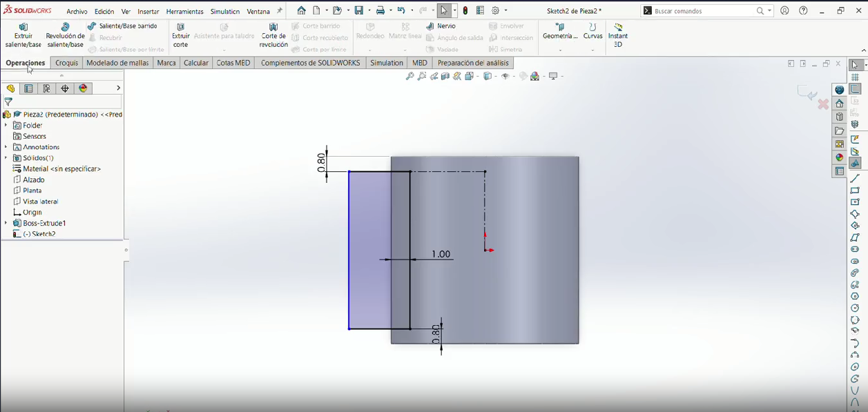Select the Nervio rib tool
This screenshot has height=412, width=868.
[x=441, y=26]
